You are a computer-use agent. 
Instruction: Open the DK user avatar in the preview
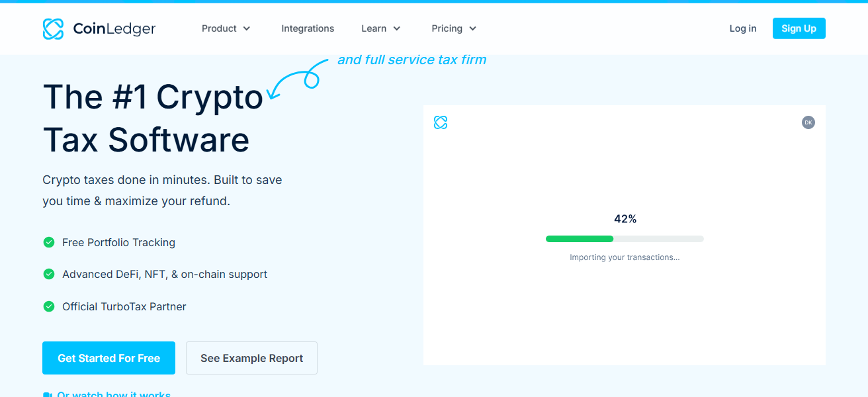click(x=808, y=122)
